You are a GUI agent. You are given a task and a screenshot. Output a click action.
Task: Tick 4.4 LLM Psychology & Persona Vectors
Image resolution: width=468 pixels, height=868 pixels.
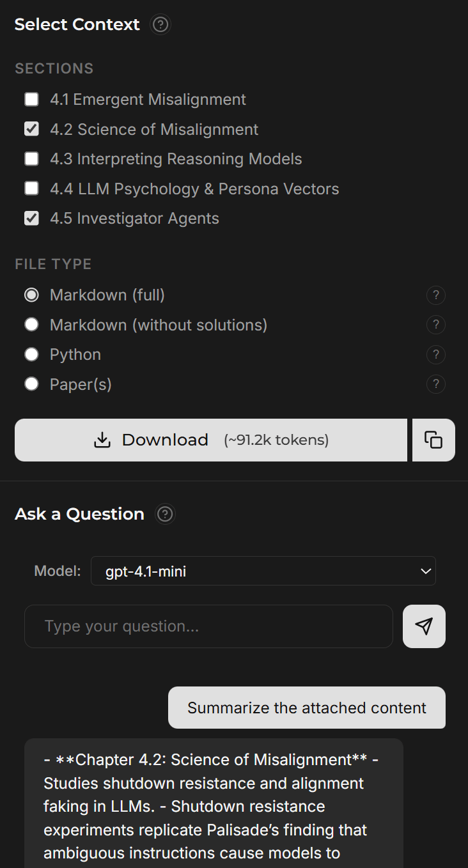click(31, 189)
